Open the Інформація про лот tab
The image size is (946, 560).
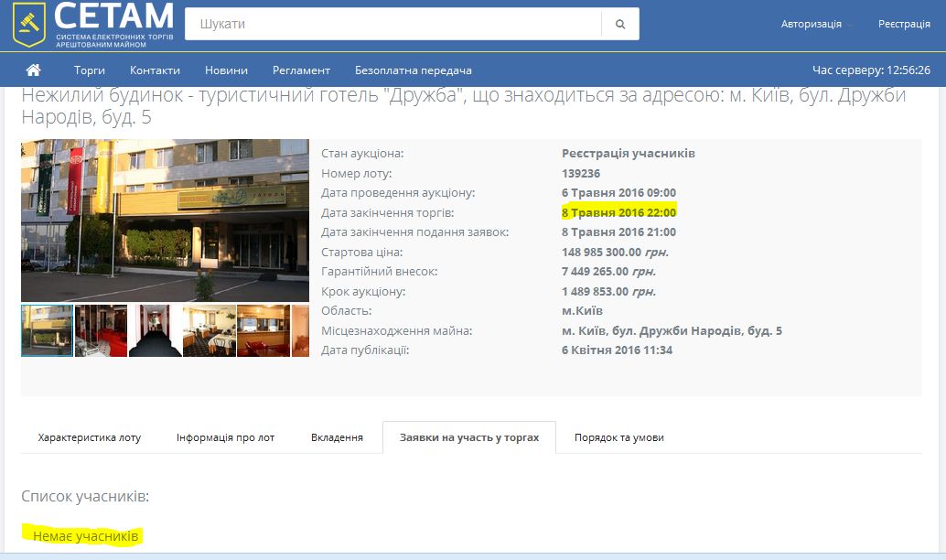(225, 437)
